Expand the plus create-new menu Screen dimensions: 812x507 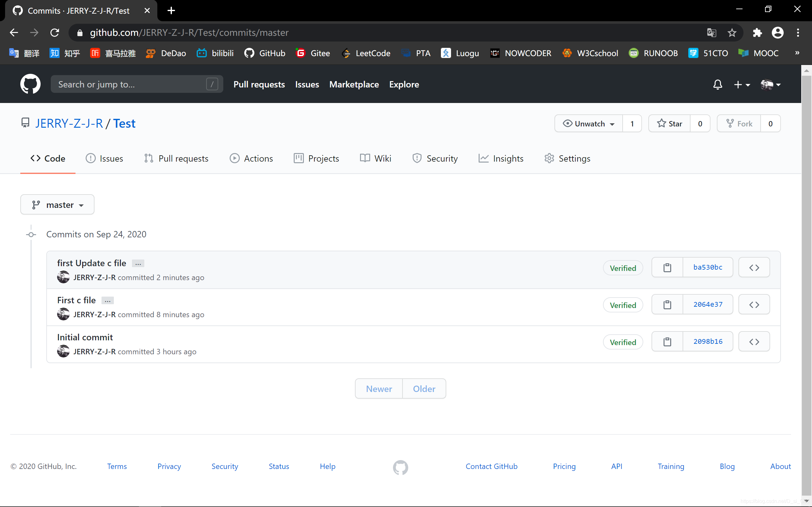tap(742, 85)
